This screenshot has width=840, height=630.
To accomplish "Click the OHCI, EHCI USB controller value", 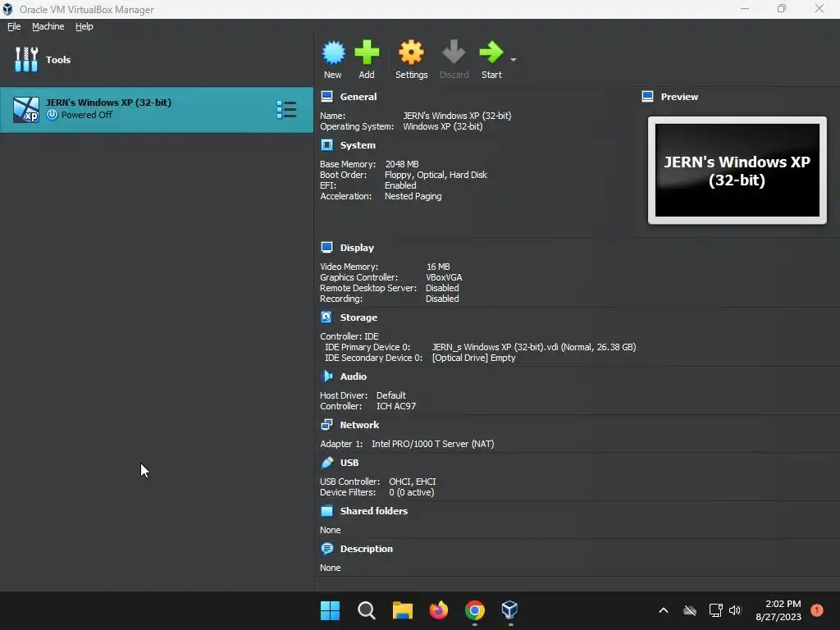I will coord(413,481).
